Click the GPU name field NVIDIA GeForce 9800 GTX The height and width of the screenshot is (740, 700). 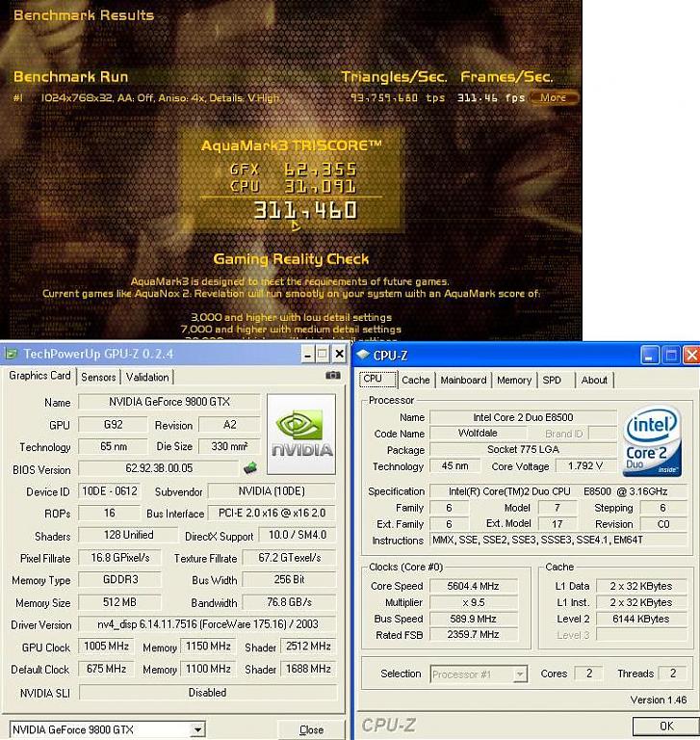pos(169,402)
